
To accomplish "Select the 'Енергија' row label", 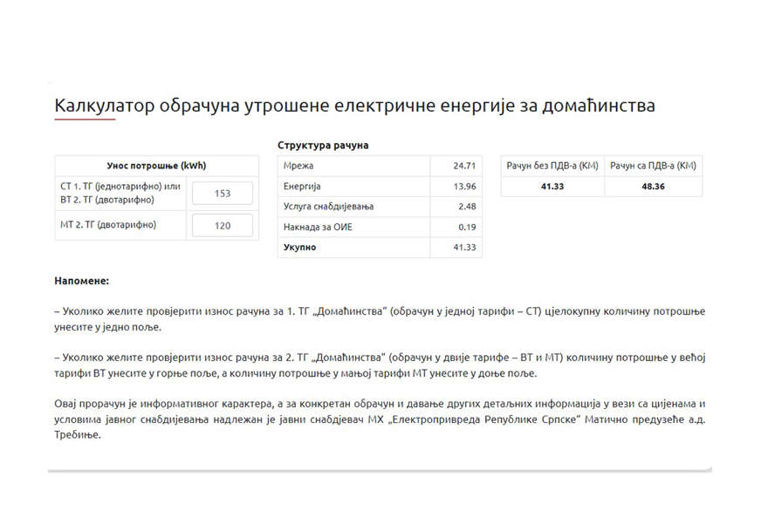I will (x=302, y=187).
